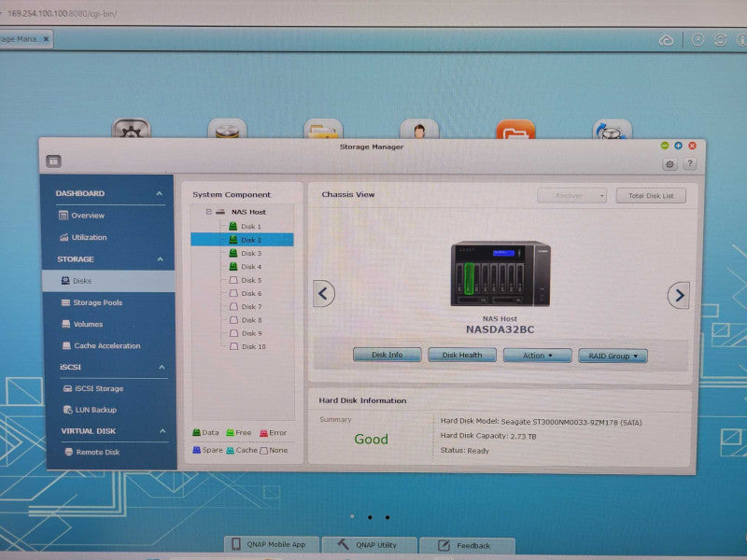Open the orange app desktop icon
The width and height of the screenshot is (747, 560).
[516, 129]
